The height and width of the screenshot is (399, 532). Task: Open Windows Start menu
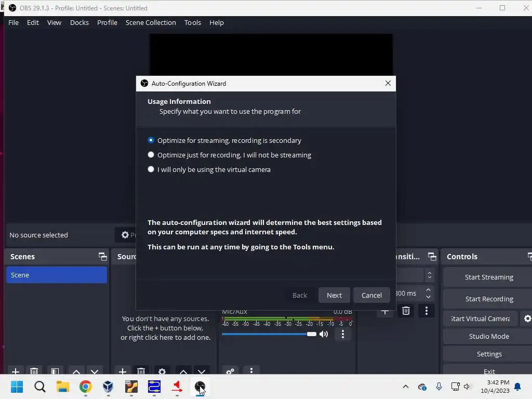pos(17,387)
